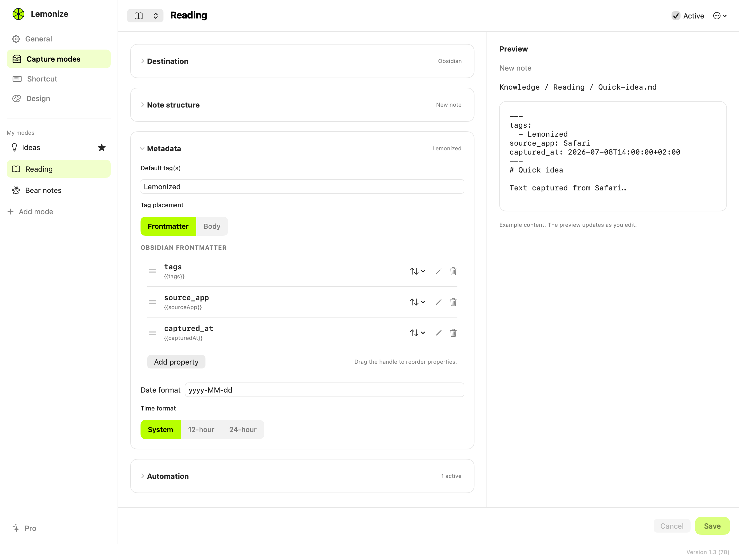Open the Pro upgrade link
The width and height of the screenshot is (739, 560).
(x=24, y=528)
